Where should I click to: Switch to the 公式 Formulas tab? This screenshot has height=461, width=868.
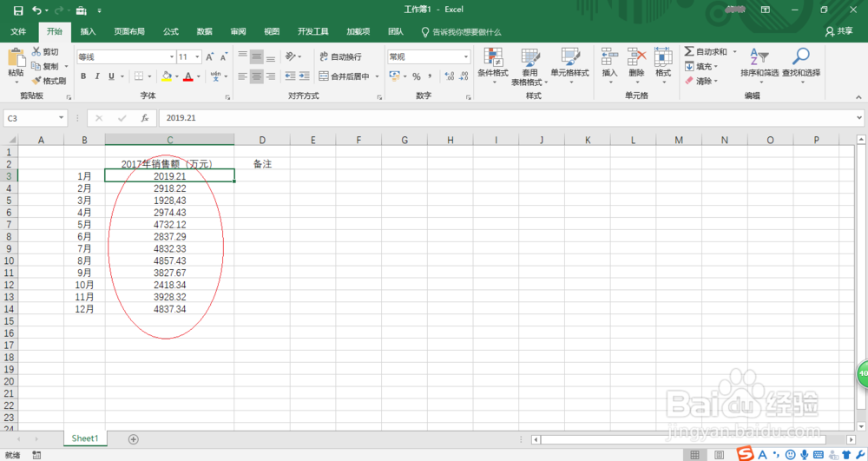(x=171, y=31)
